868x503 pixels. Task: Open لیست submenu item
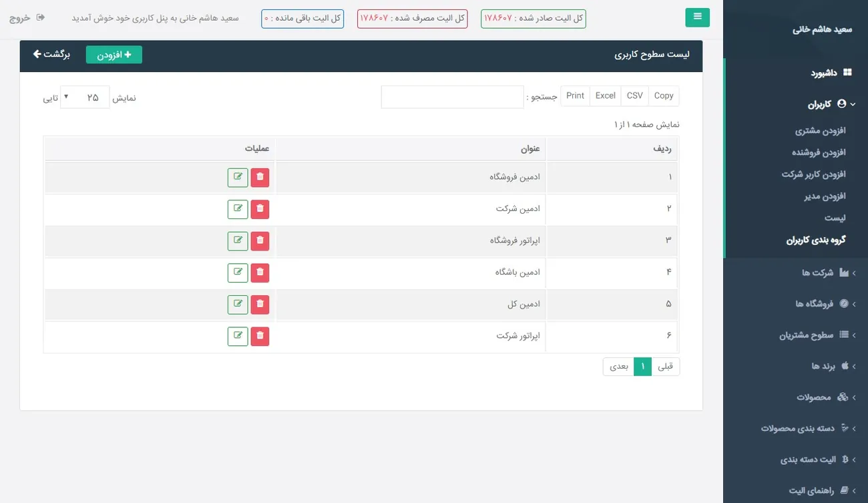point(835,218)
